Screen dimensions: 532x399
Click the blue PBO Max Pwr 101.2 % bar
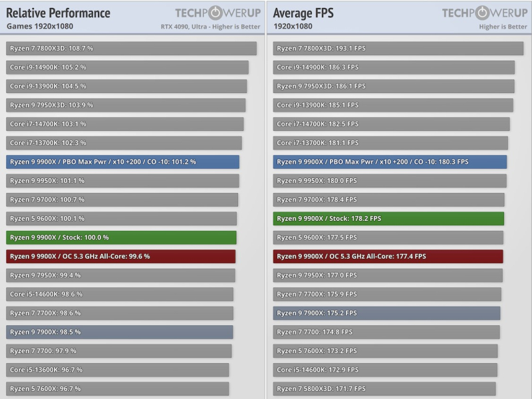(122, 162)
